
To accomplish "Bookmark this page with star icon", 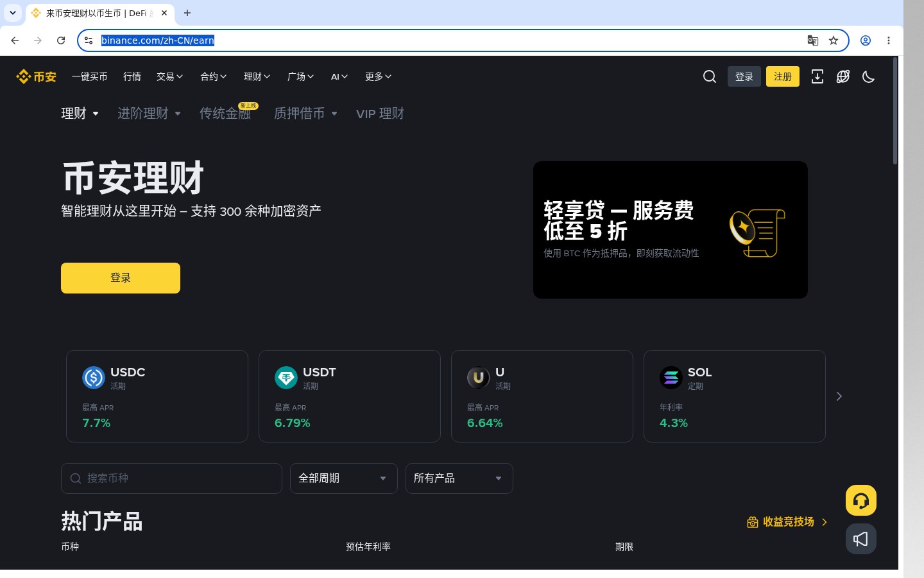I will [834, 40].
